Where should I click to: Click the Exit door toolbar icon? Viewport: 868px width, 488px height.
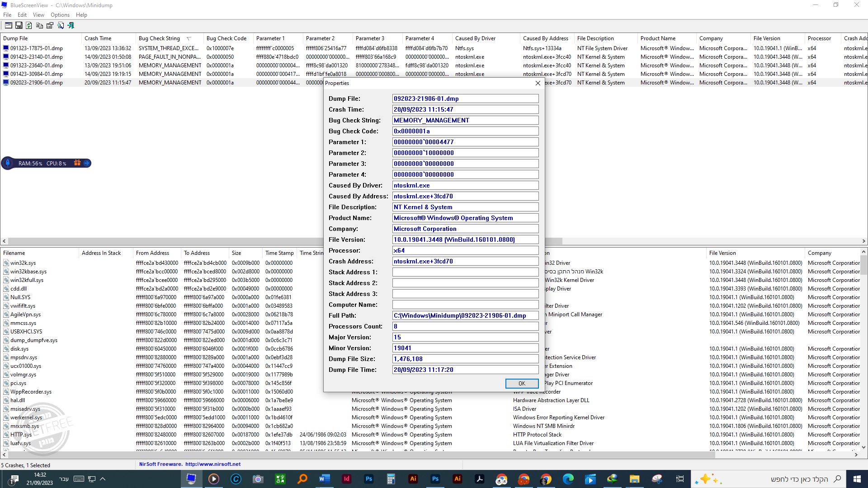tap(71, 26)
